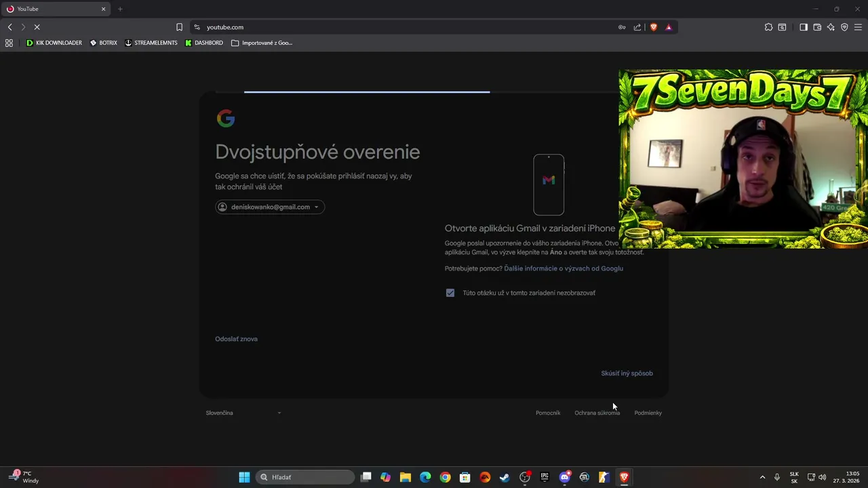This screenshot has width=868, height=488.
Task: Expand the deniskowanko@gmail.com account selector
Action: click(270, 207)
